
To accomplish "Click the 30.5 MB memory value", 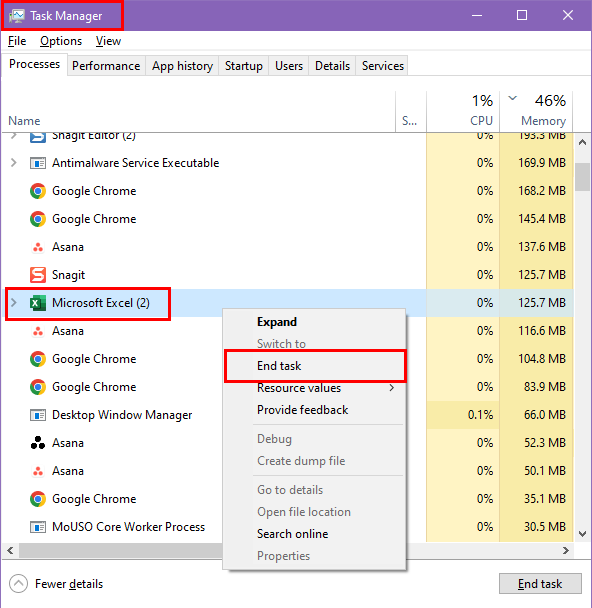I will tap(545, 527).
